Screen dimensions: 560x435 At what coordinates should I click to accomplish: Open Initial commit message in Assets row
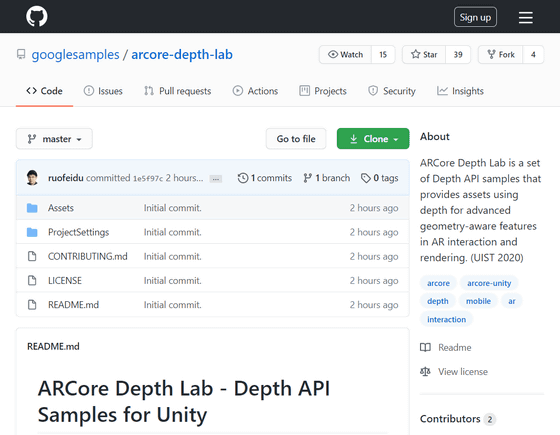click(172, 208)
